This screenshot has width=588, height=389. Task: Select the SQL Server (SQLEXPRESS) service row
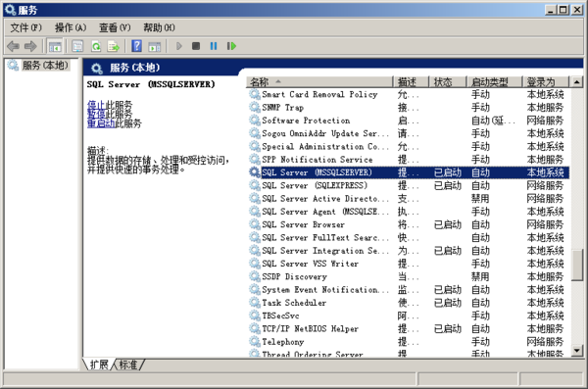tap(409, 185)
